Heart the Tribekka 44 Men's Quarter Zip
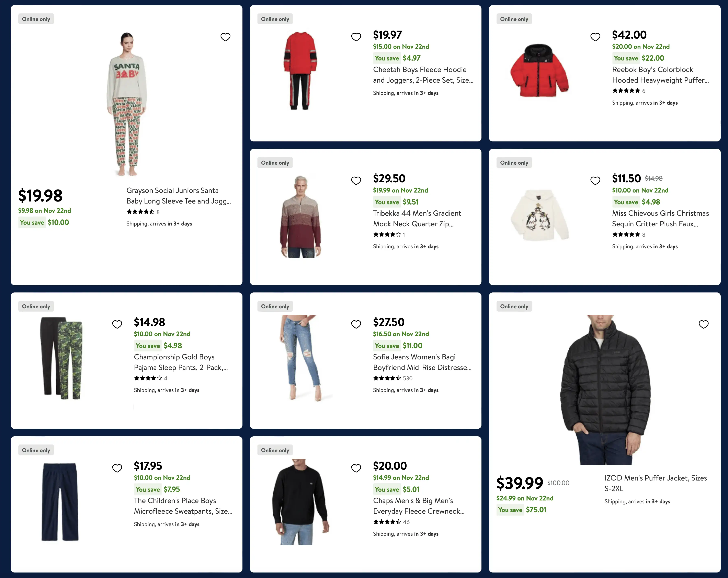The image size is (728, 578). point(356,181)
